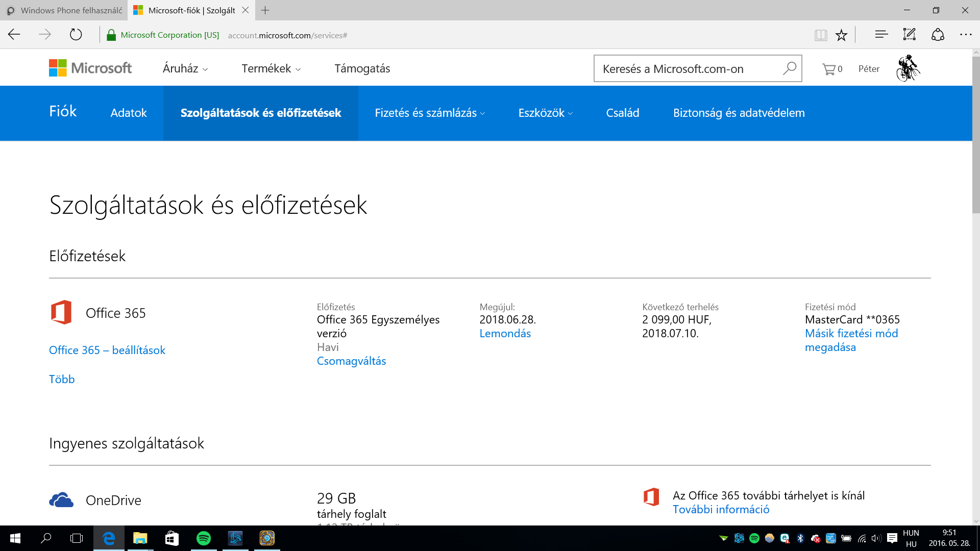Image resolution: width=980 pixels, height=551 pixels.
Task: Reload the current page
Action: coord(76,35)
